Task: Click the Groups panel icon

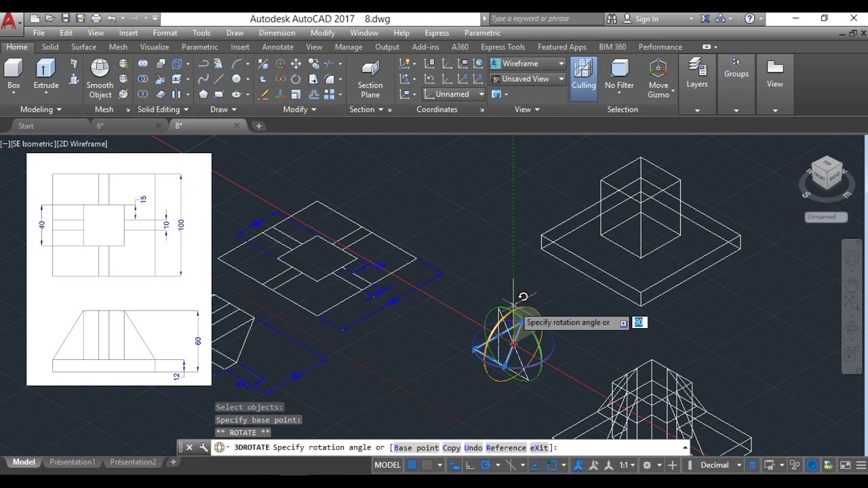Action: (736, 68)
